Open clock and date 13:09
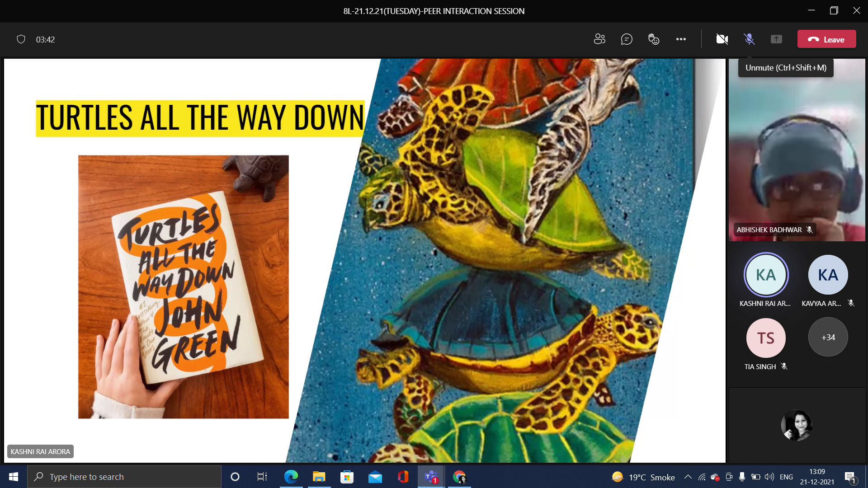Viewport: 868px width, 488px height. coord(817,477)
